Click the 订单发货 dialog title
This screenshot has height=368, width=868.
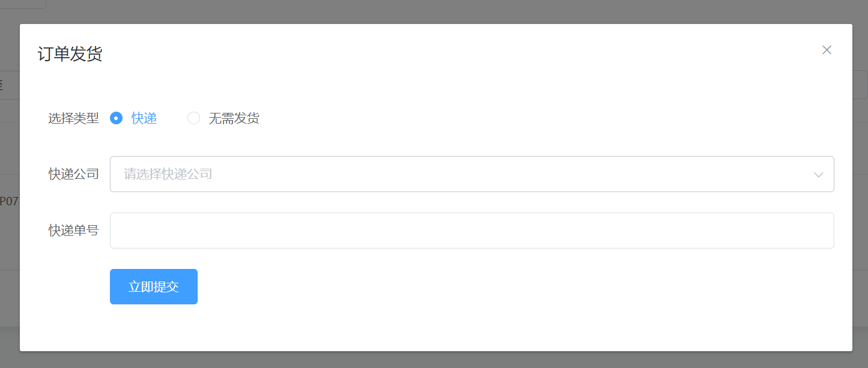[x=70, y=54]
